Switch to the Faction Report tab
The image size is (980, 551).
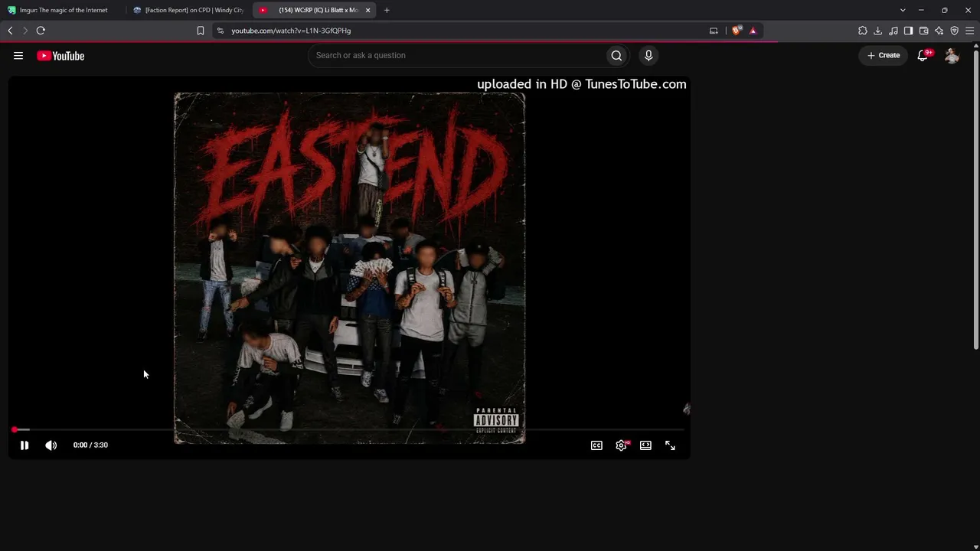[x=188, y=10]
